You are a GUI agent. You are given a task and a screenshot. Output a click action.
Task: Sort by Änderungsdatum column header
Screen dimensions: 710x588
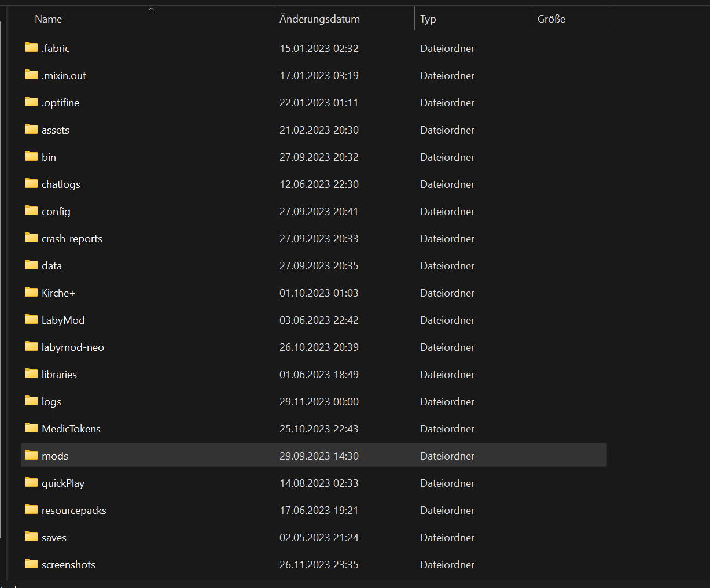click(x=319, y=19)
